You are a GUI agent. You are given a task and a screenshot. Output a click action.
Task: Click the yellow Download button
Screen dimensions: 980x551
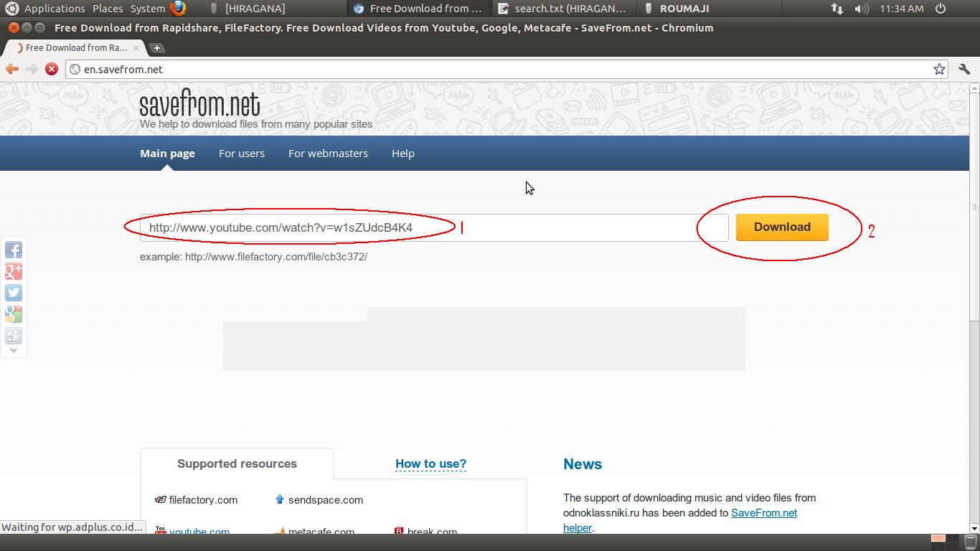pyautogui.click(x=782, y=227)
